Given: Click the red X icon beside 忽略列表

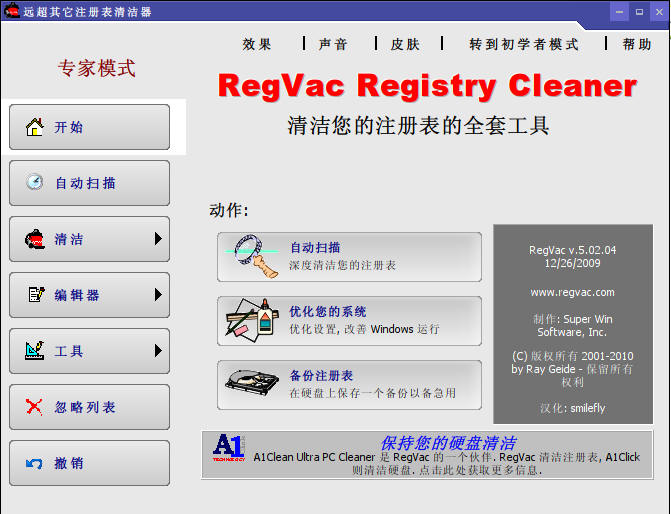Looking at the screenshot, I should pyautogui.click(x=34, y=407).
